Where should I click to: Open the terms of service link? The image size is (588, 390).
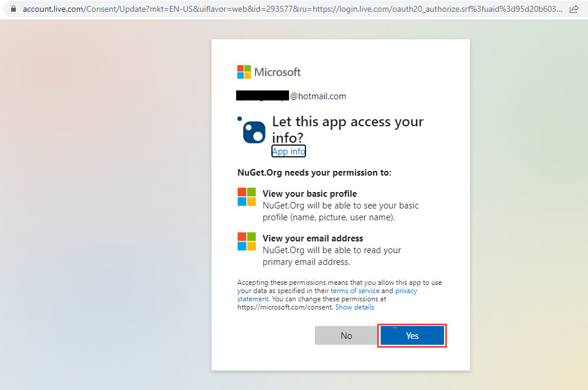coord(355,291)
